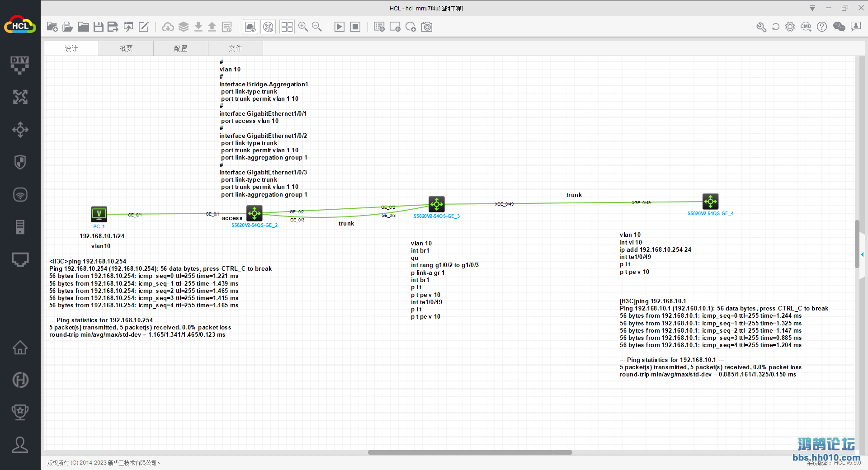
Task: Open the wrench tools icon
Action: (761, 27)
